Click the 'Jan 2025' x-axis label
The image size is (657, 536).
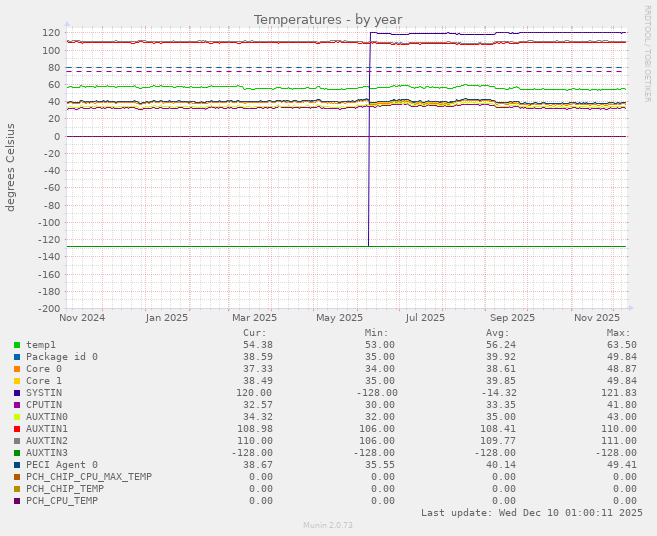point(167,318)
